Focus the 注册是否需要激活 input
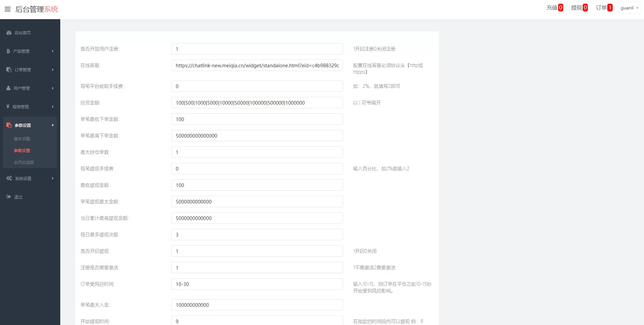The height and width of the screenshot is (325, 644). (257, 267)
